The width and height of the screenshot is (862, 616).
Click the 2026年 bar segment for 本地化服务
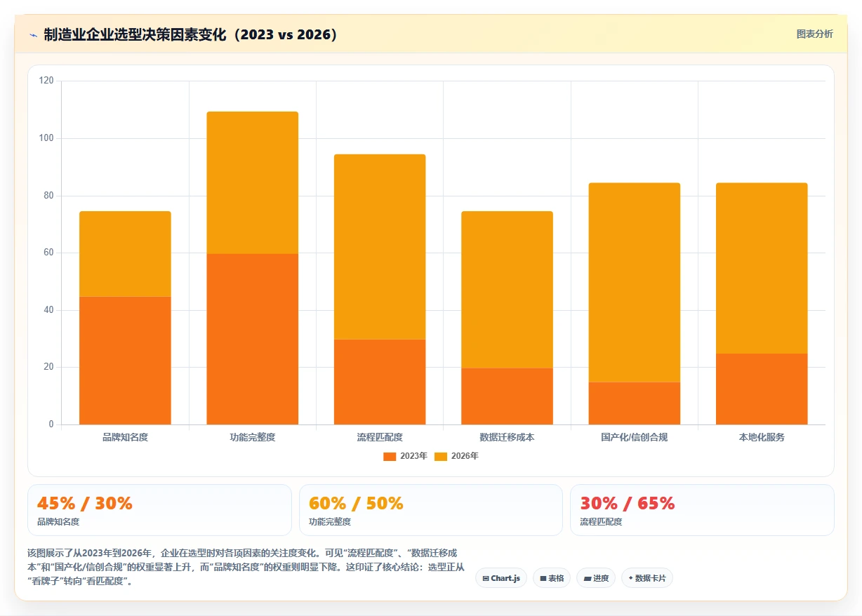tap(762, 268)
